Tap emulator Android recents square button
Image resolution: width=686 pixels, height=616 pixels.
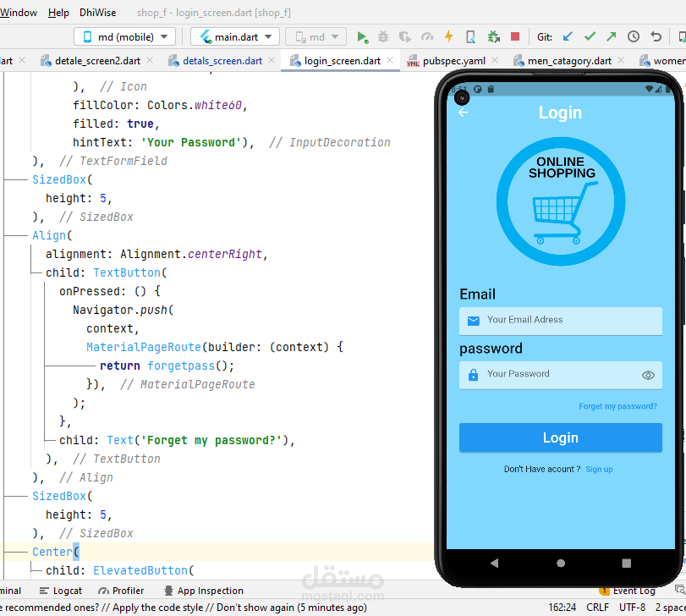click(627, 563)
